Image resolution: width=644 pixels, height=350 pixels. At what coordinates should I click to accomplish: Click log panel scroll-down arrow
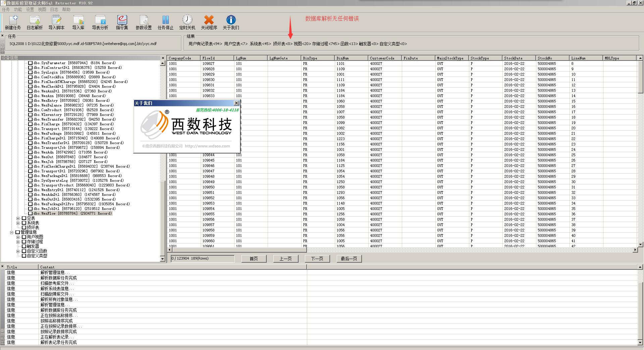(x=640, y=342)
